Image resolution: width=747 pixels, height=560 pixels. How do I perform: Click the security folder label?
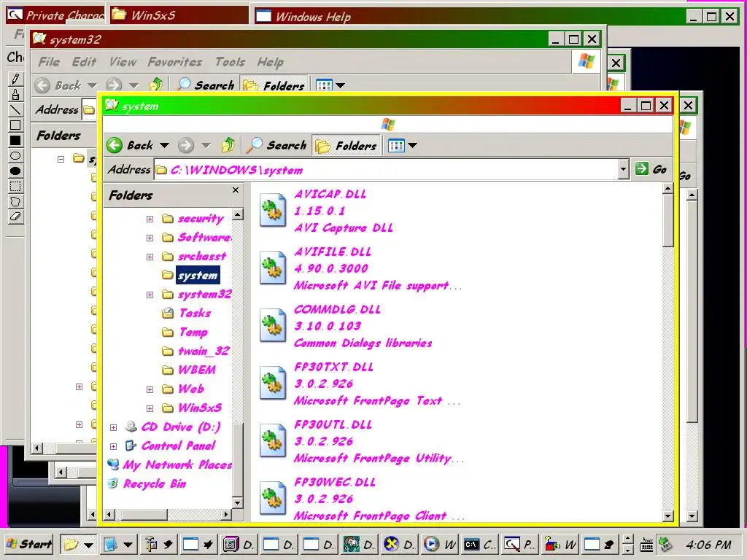point(201,219)
